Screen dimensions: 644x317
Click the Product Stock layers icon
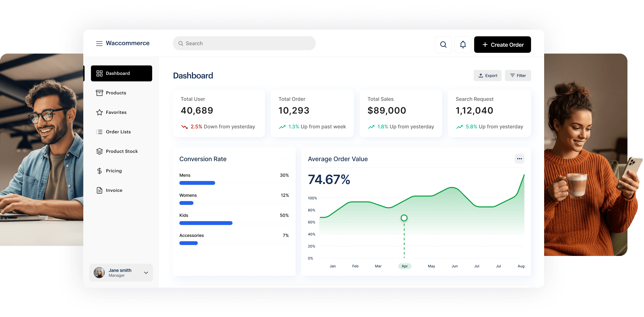point(99,151)
